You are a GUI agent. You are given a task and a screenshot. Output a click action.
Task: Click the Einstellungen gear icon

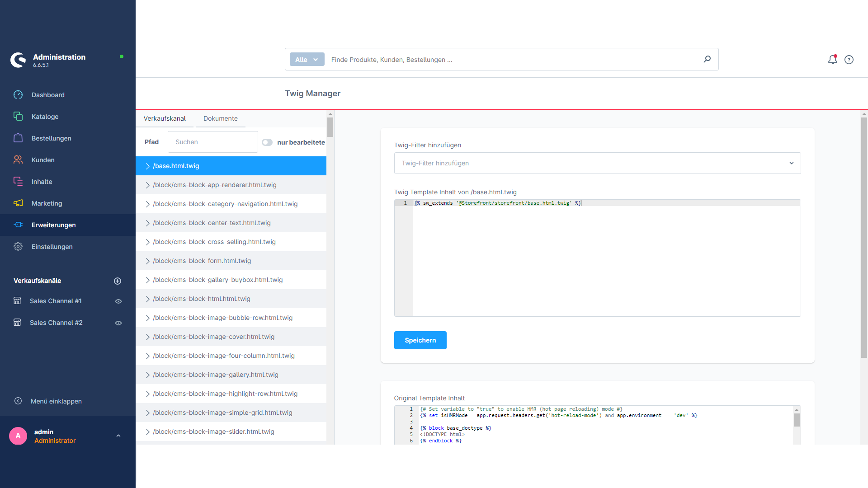[x=18, y=247]
